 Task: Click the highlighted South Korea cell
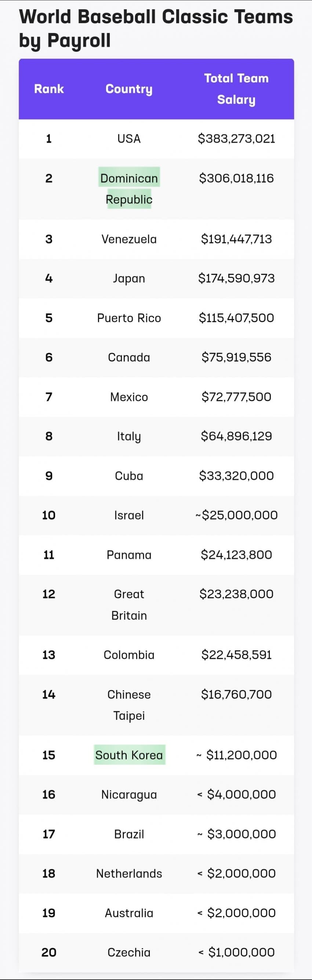(129, 755)
